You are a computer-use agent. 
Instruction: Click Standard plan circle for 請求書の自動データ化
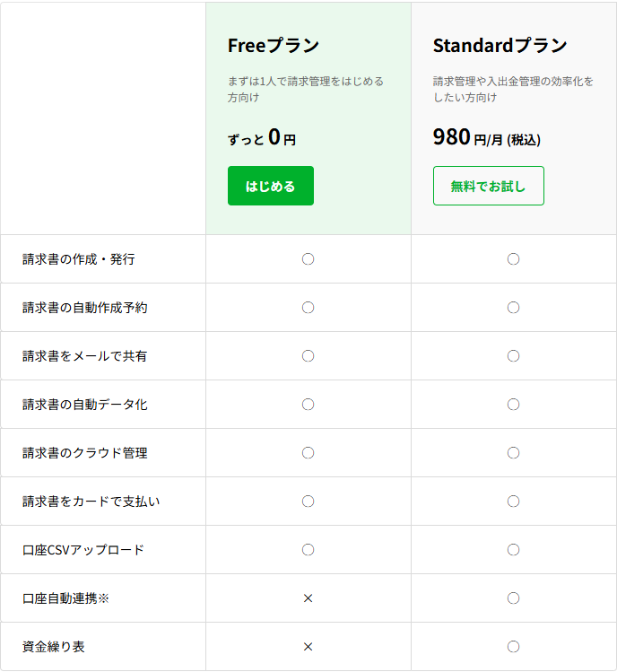click(513, 405)
